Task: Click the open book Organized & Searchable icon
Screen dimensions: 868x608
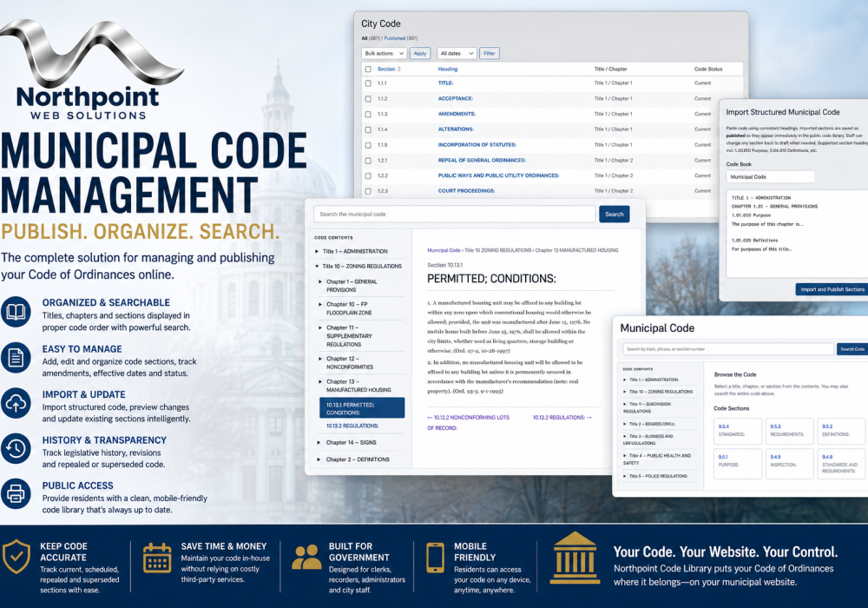Action: tap(16, 312)
